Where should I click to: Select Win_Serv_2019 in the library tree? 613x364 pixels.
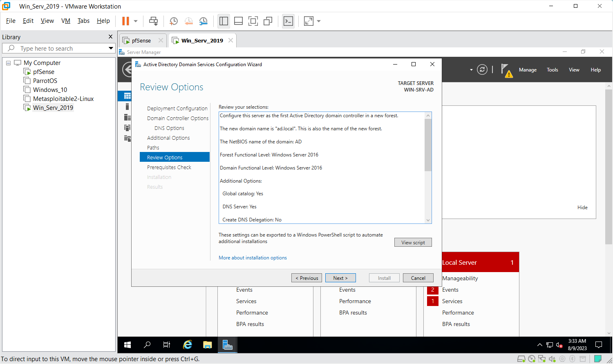click(x=53, y=108)
